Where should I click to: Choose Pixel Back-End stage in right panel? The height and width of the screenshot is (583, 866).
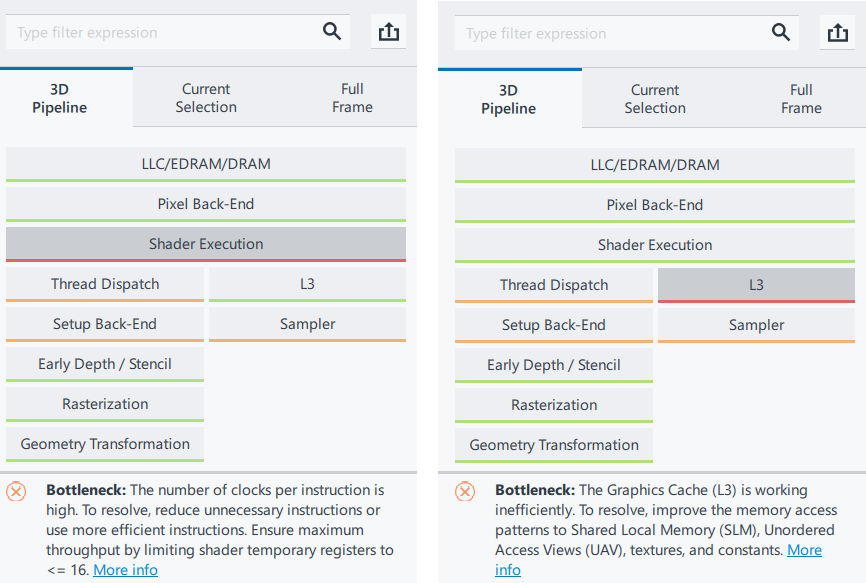(655, 205)
